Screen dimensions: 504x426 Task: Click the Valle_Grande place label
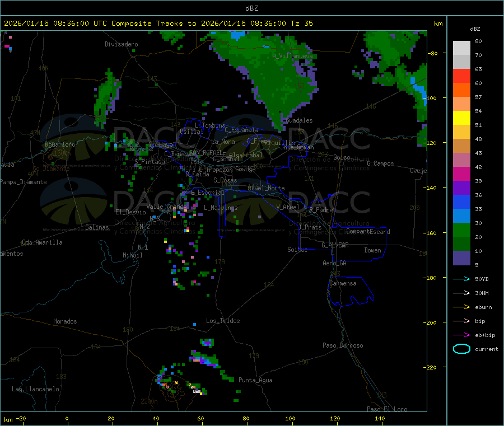(x=166, y=207)
